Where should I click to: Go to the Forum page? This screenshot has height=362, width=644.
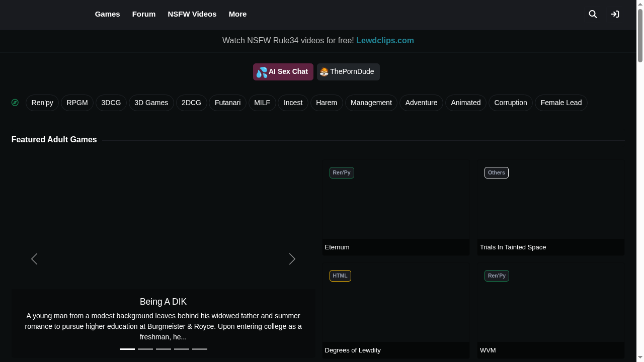click(144, 14)
